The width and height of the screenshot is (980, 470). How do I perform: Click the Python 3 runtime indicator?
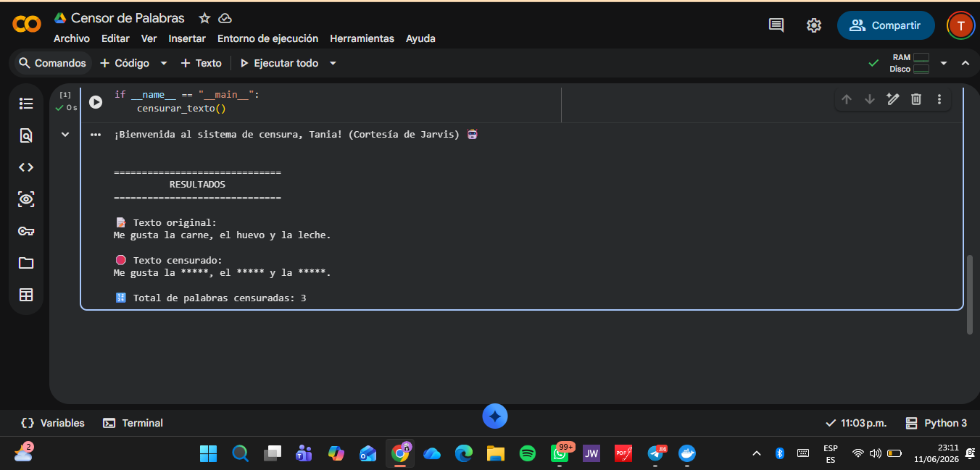click(937, 423)
